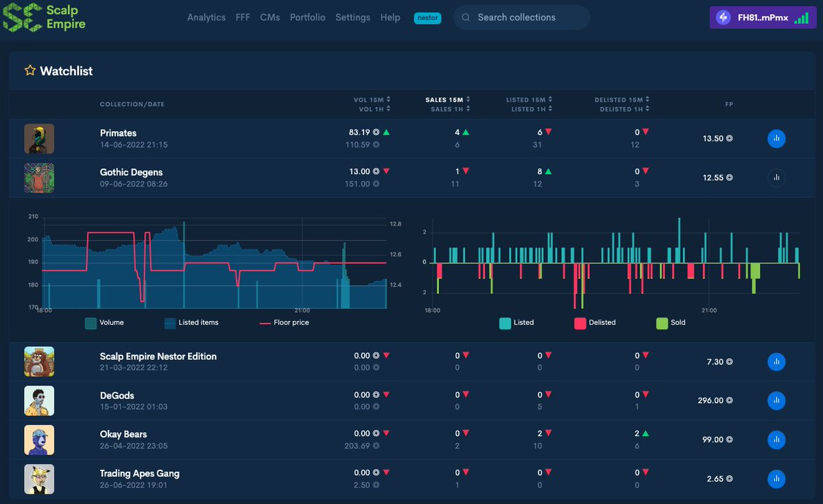Screen dimensions: 823x504
Task: Go to the CMs page
Action: click(270, 17)
